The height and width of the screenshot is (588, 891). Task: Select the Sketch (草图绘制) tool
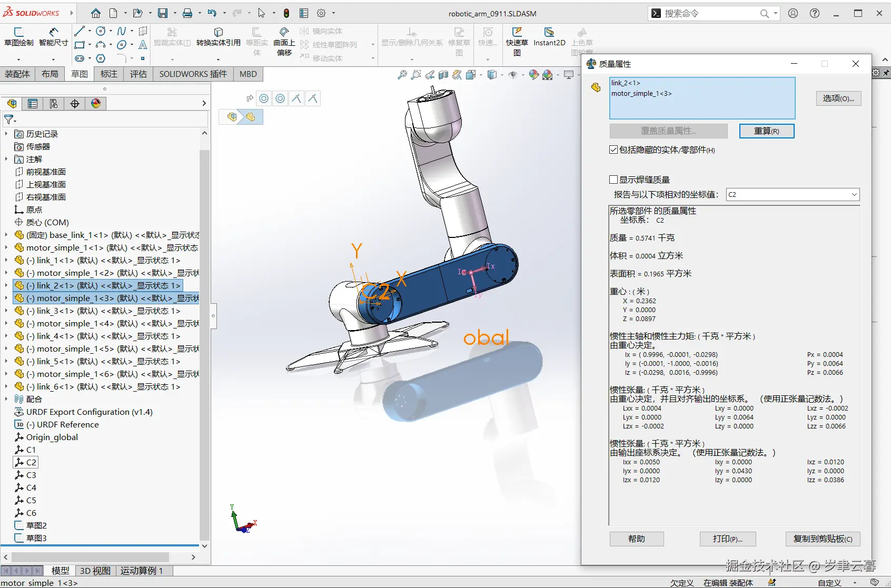point(18,37)
